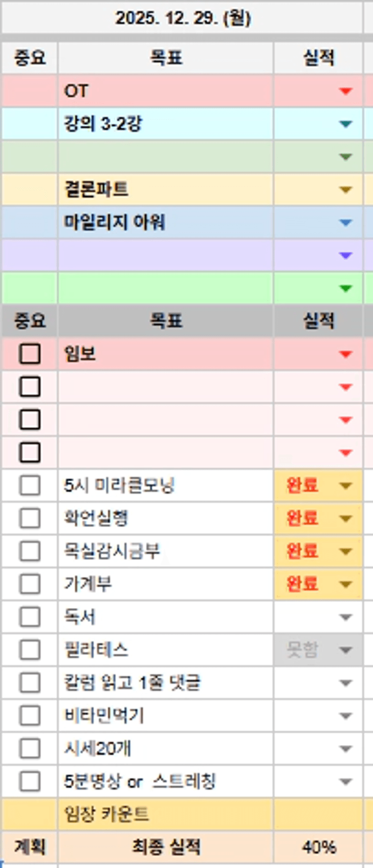This screenshot has height=868, width=373.
Task: Expand the 완료 dropdown for 확언실행
Action: (x=345, y=519)
